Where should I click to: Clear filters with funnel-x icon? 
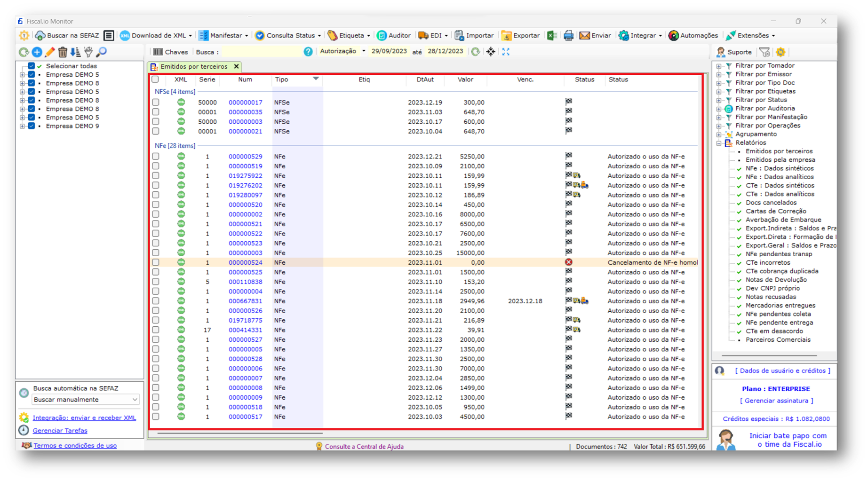(764, 52)
